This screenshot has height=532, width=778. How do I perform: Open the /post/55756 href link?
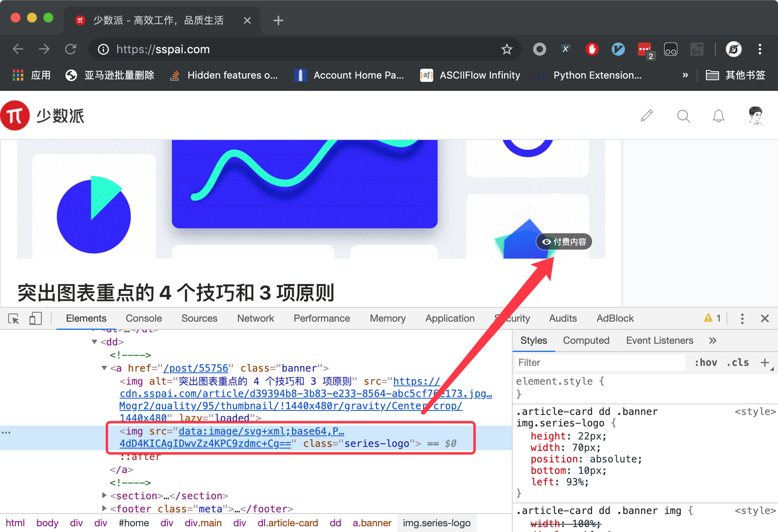(196, 368)
